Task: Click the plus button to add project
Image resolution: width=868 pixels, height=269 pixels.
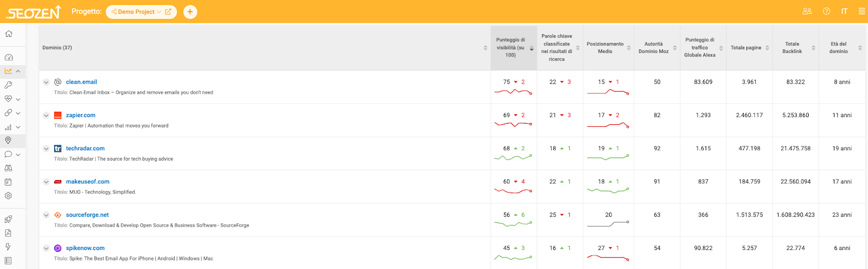Action: pos(190,11)
